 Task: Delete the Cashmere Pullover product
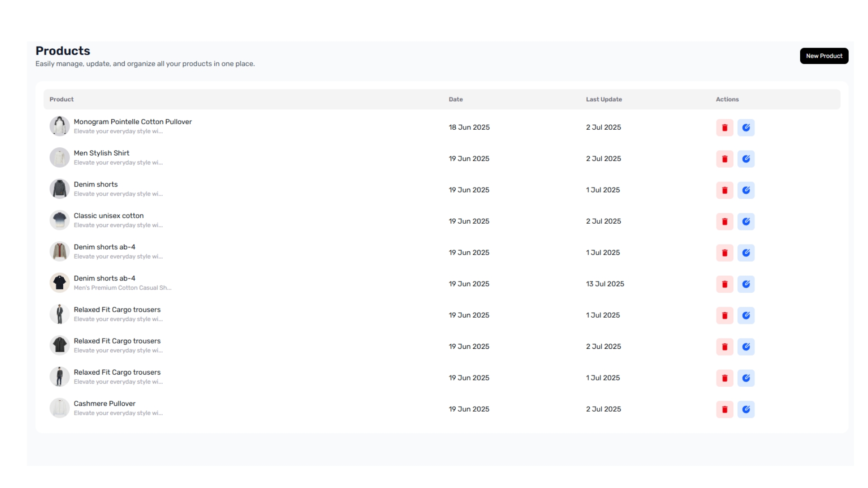click(x=724, y=409)
